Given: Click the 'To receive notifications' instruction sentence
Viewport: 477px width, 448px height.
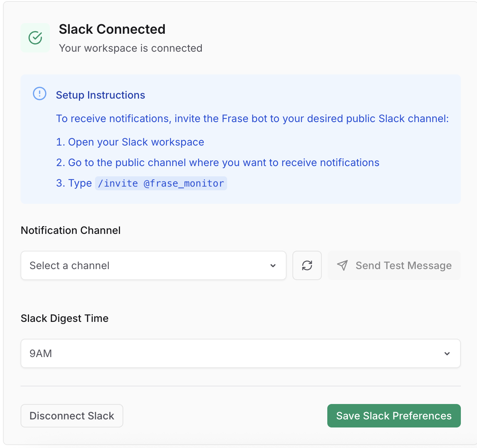Looking at the screenshot, I should coord(252,119).
